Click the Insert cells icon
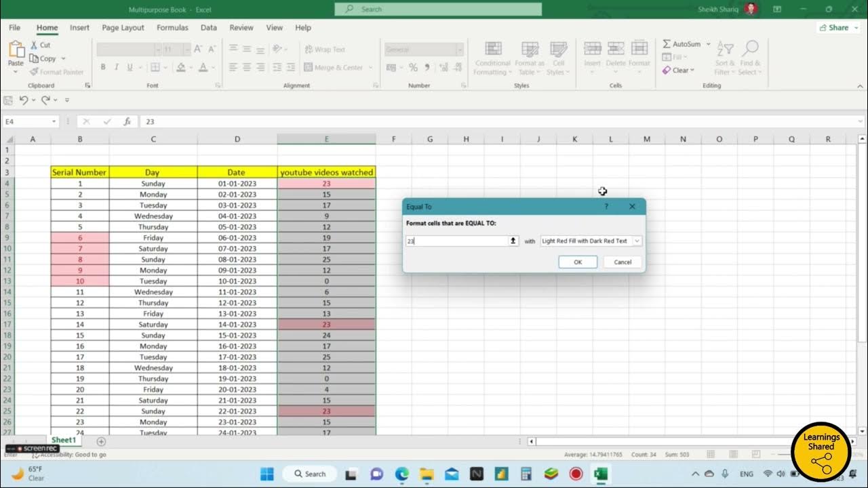The image size is (868, 488). (x=593, y=49)
